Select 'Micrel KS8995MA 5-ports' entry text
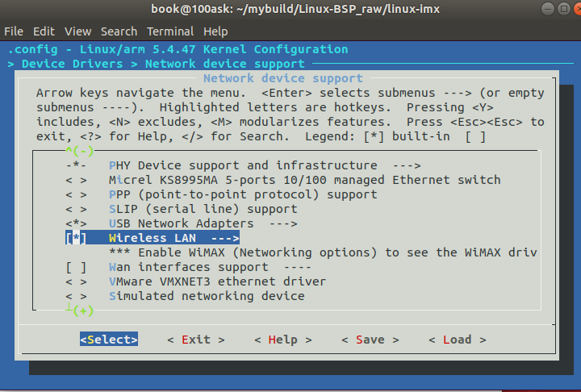 click(304, 180)
